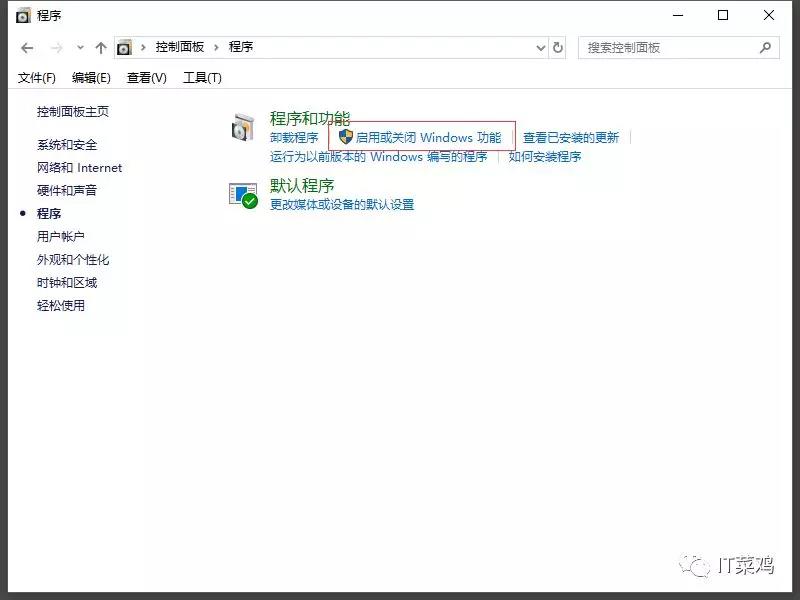Open the 文件(F) menu
The image size is (800, 600).
coord(37,77)
